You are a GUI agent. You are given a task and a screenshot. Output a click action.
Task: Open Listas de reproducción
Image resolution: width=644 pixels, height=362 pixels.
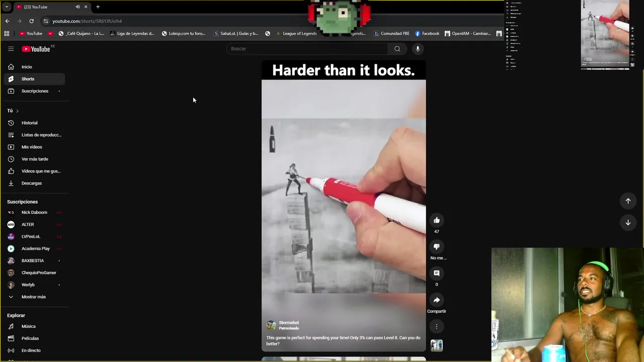tap(34, 135)
